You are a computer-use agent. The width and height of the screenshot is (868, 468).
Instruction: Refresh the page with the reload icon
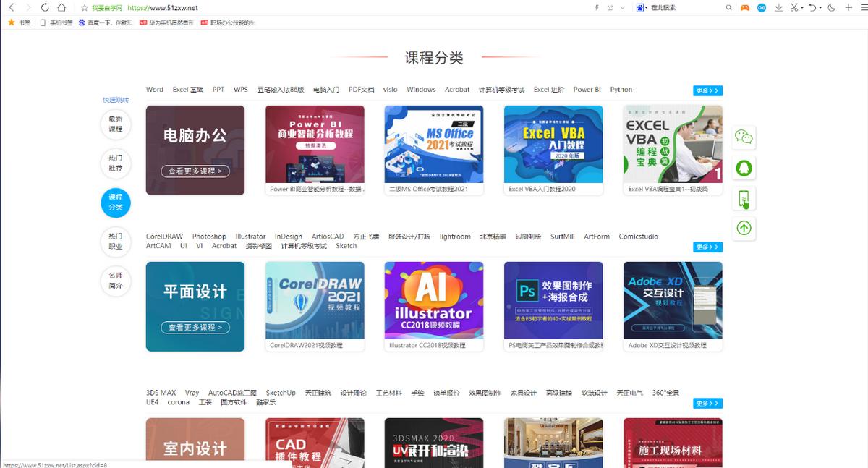(x=46, y=7)
